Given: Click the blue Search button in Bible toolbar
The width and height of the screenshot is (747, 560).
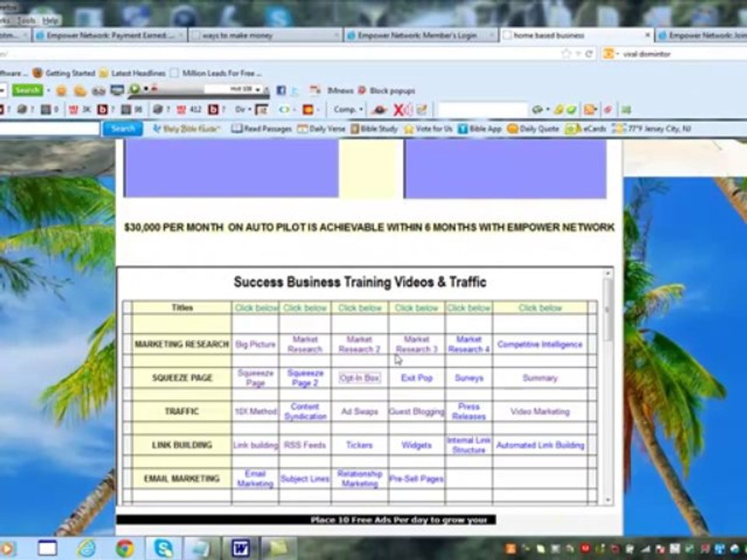Looking at the screenshot, I should tap(123, 128).
